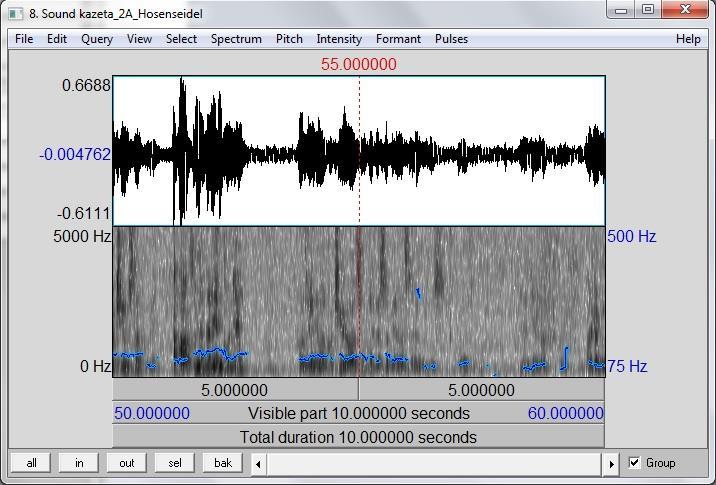
Task: Open the Pitch menu
Action: click(289, 39)
